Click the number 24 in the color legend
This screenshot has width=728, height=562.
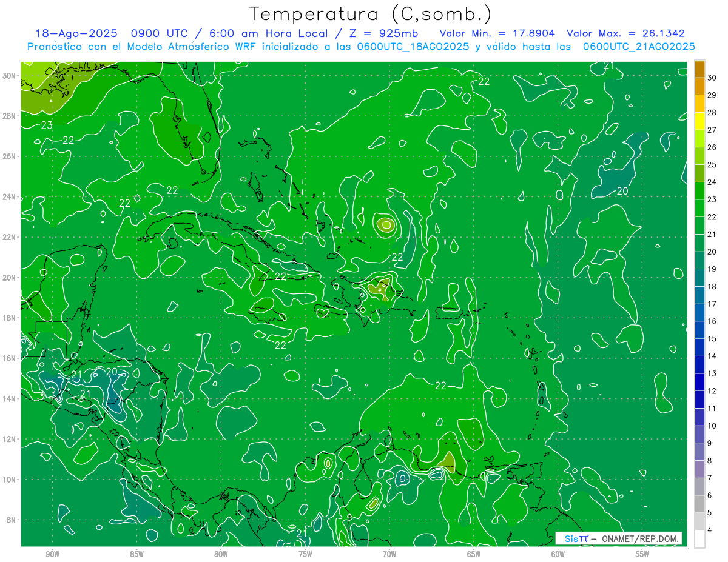coord(712,182)
